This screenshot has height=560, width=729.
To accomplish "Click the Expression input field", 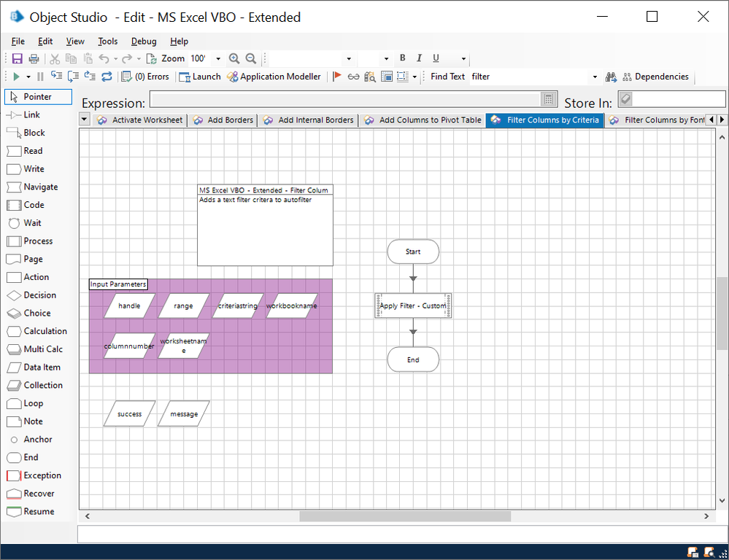I will [x=345, y=99].
